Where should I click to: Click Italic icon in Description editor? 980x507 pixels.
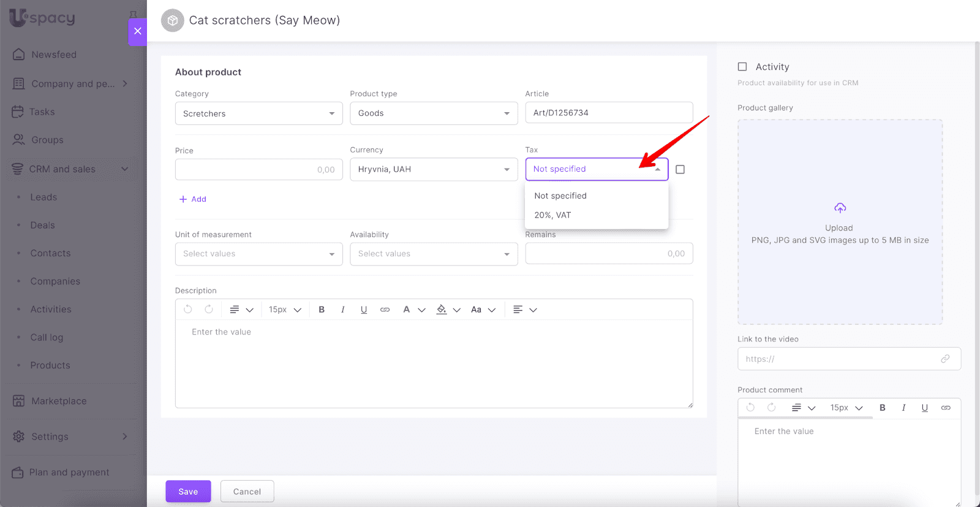tap(342, 310)
